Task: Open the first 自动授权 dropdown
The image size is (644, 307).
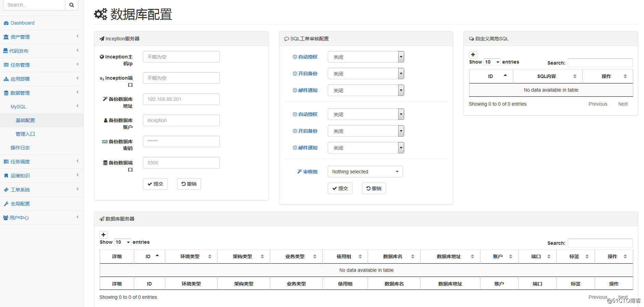Action: tap(366, 57)
